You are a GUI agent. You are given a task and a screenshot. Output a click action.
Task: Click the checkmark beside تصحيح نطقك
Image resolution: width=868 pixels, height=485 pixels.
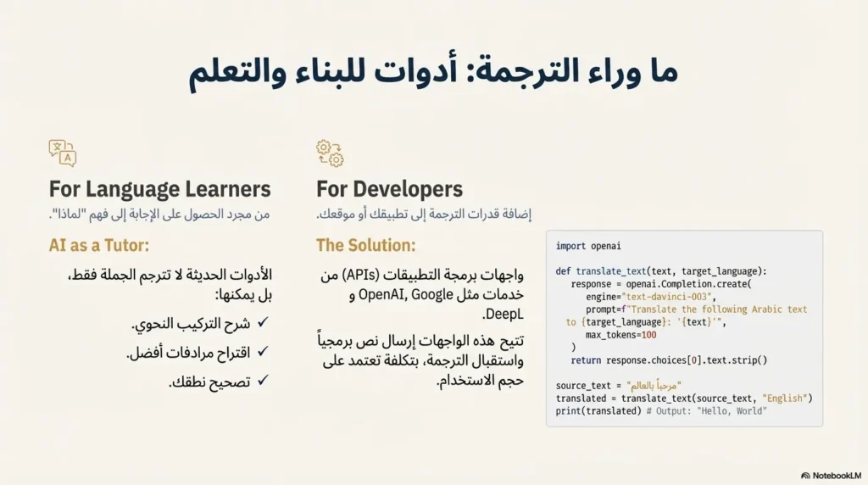pyautogui.click(x=263, y=381)
